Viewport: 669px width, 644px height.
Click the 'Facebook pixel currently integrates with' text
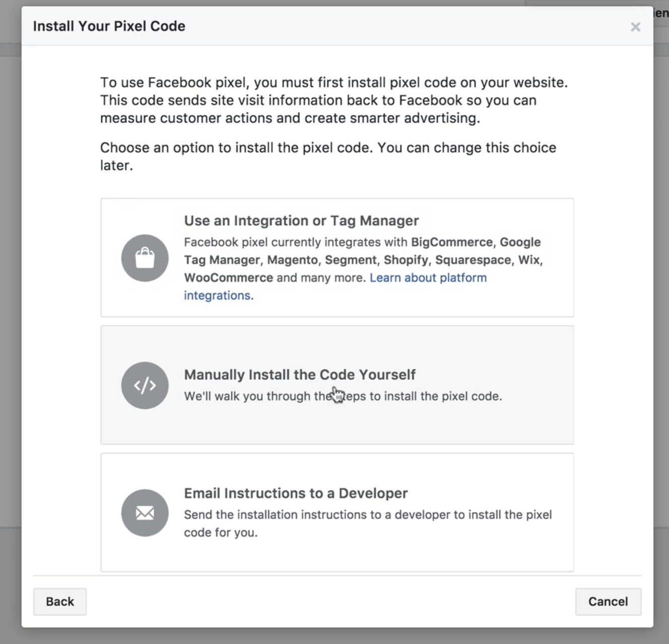click(363, 269)
